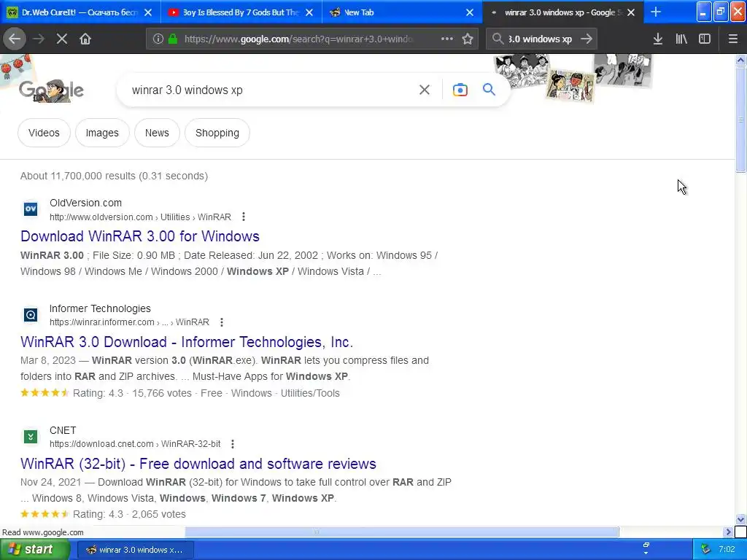The image size is (747, 560).
Task: Run the Google search with the magnifier
Action: point(489,90)
